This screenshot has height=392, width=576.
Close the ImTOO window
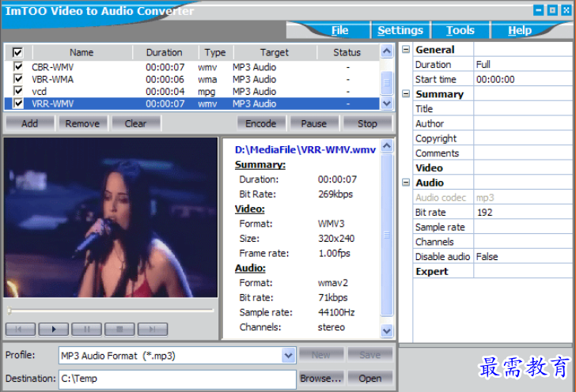pos(566,10)
